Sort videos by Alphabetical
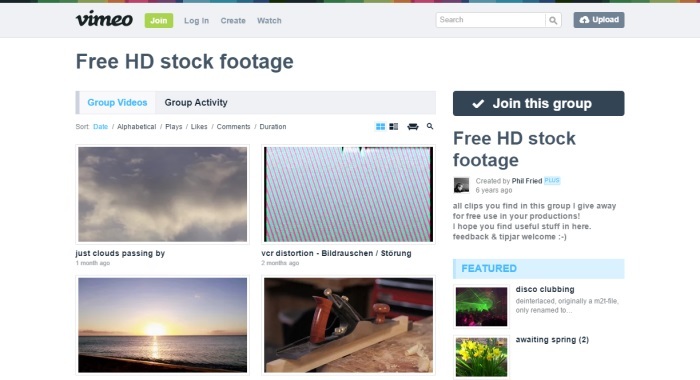The width and height of the screenshot is (700, 380). coord(137,127)
